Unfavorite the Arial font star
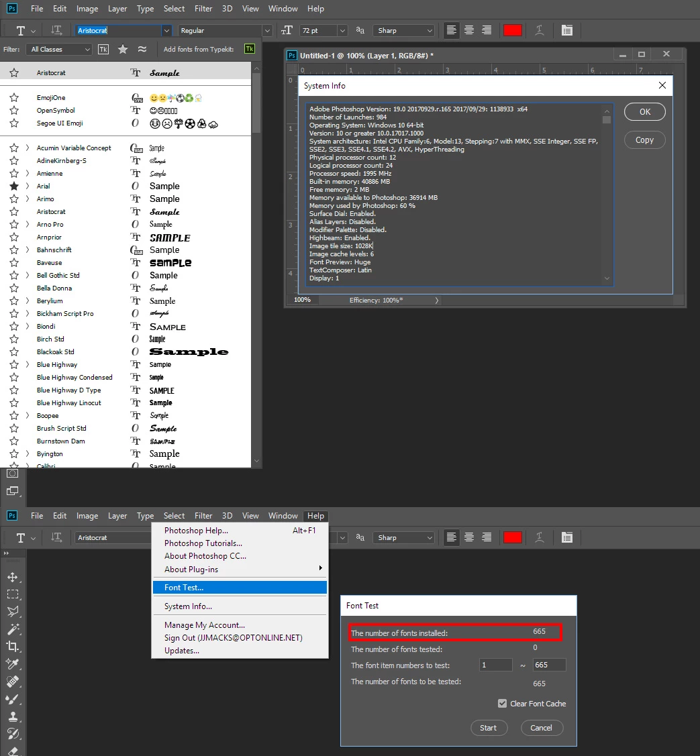The height and width of the screenshot is (756, 700). [14, 186]
